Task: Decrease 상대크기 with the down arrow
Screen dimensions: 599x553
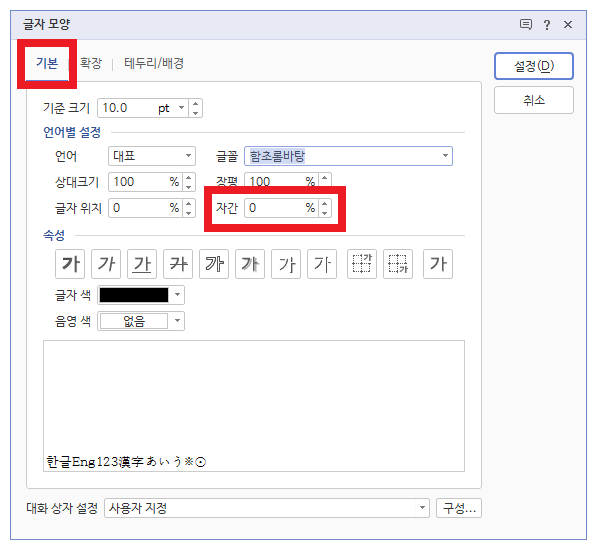Action: coord(188,187)
